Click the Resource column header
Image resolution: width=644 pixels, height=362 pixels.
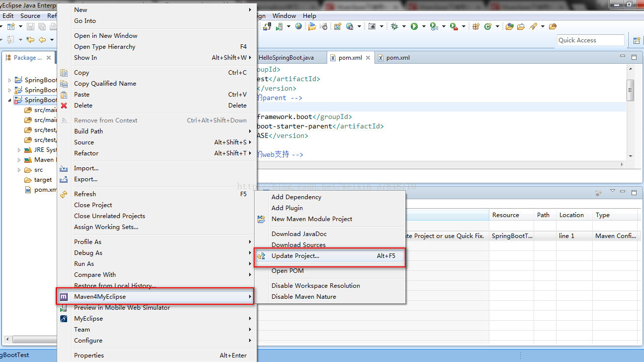click(x=511, y=215)
